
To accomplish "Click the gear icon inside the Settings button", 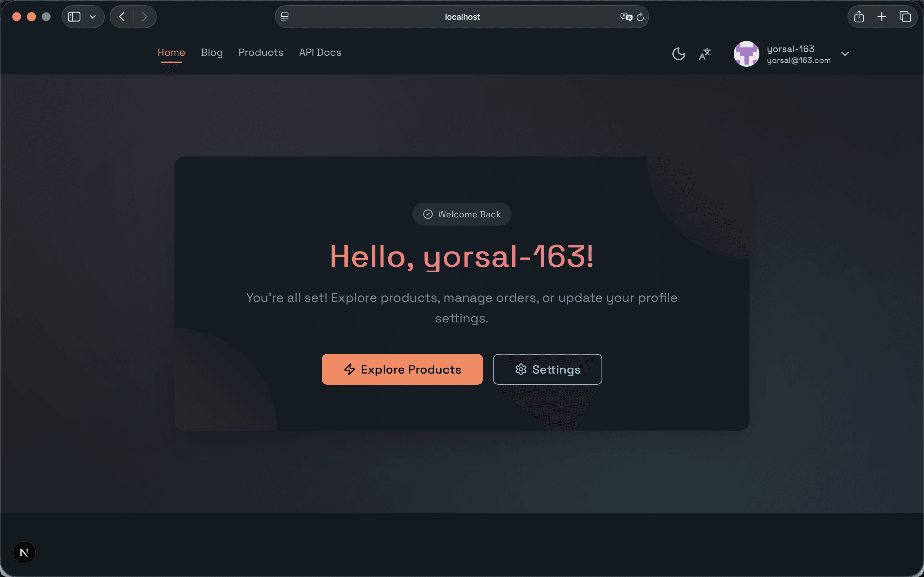I will click(521, 369).
